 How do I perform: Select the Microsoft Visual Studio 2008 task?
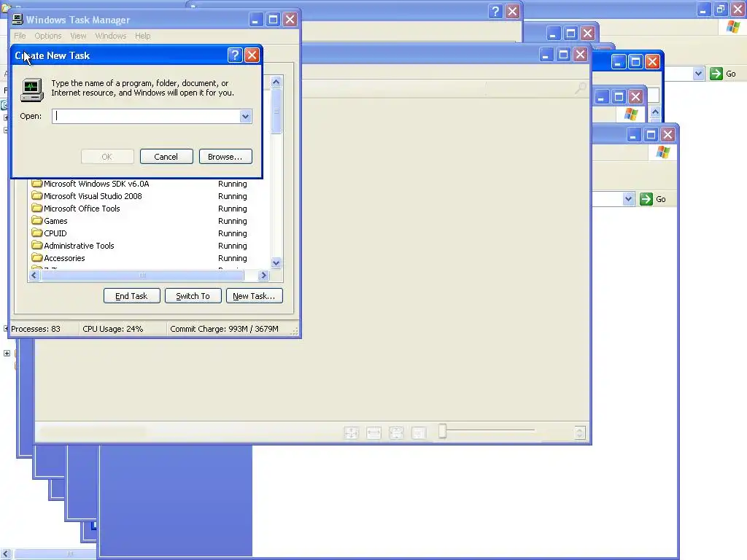93,196
